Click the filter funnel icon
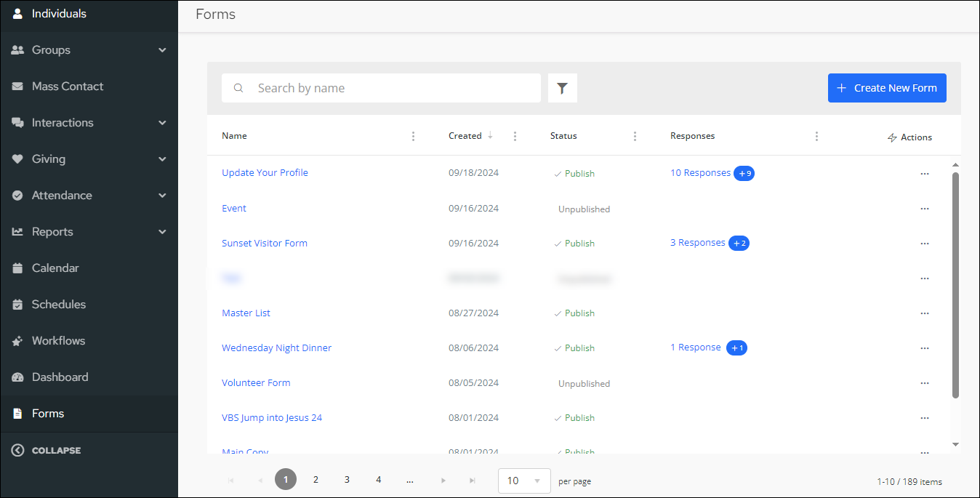Screen dimensions: 980x498 point(562,88)
